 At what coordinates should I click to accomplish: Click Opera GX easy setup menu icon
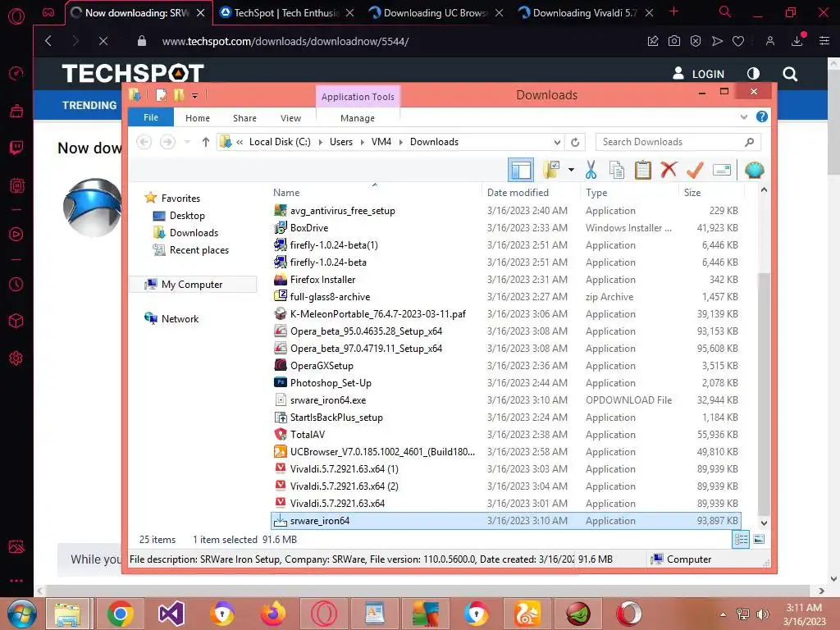point(824,41)
